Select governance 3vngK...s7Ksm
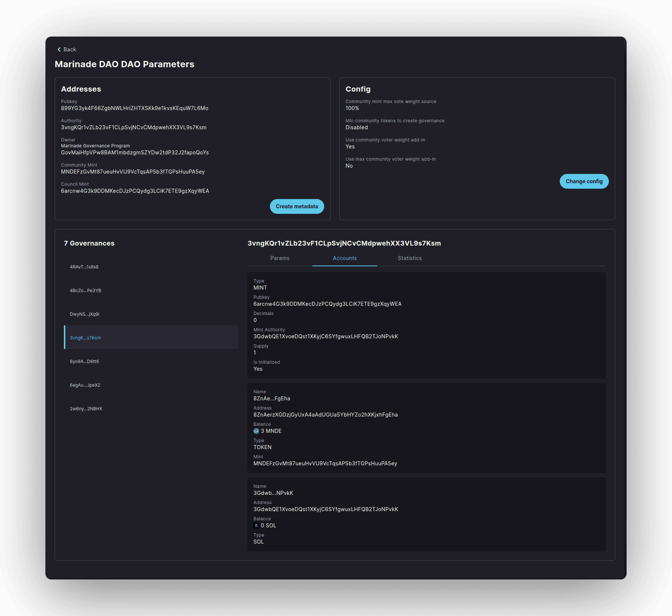Image resolution: width=672 pixels, height=616 pixels. [x=151, y=337]
